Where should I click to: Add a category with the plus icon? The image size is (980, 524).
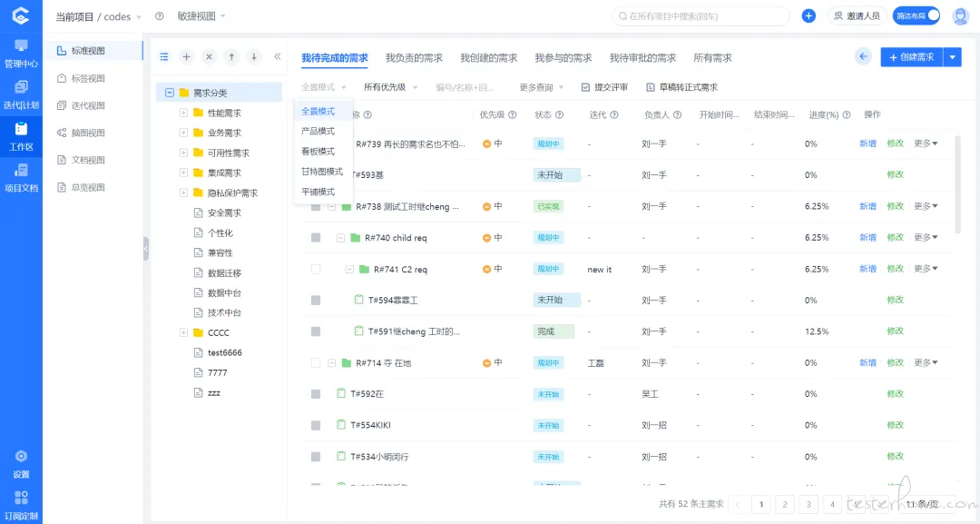[x=186, y=57]
